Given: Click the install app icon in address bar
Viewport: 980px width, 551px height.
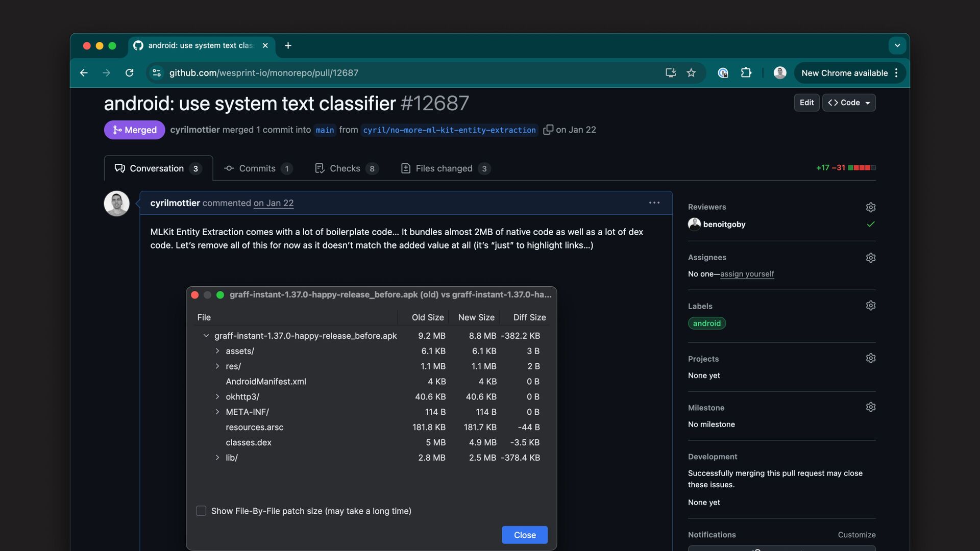Looking at the screenshot, I should (x=671, y=73).
